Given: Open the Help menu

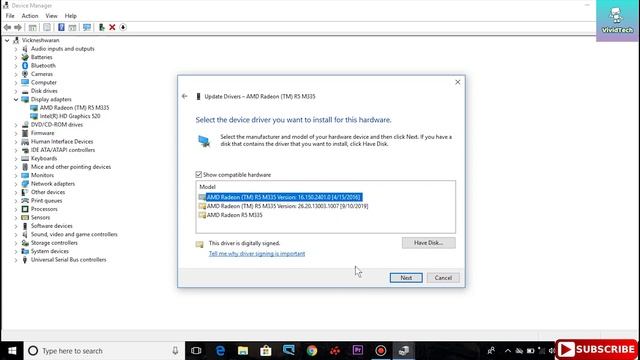Looking at the screenshot, I should (71, 16).
